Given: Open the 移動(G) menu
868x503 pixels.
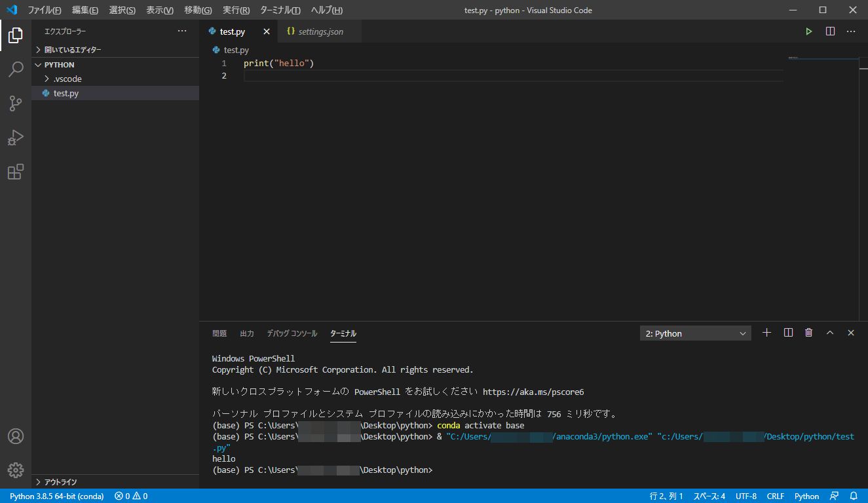Looking at the screenshot, I should [198, 10].
